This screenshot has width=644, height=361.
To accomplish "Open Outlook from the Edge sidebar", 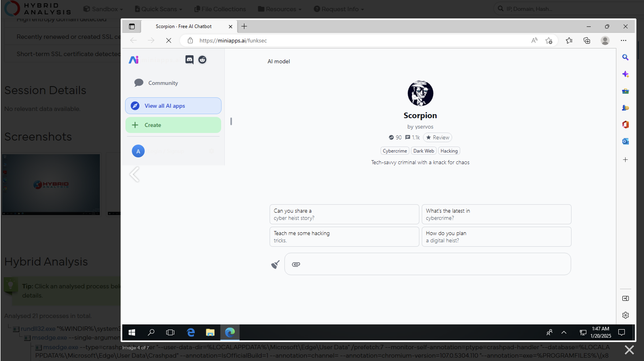I will point(626,141).
